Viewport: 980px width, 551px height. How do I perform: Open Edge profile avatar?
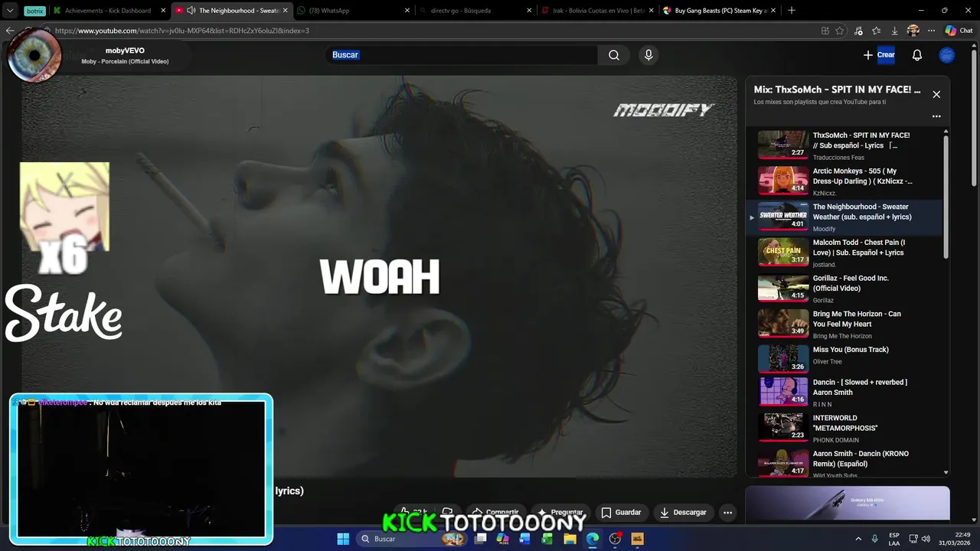pos(913,31)
